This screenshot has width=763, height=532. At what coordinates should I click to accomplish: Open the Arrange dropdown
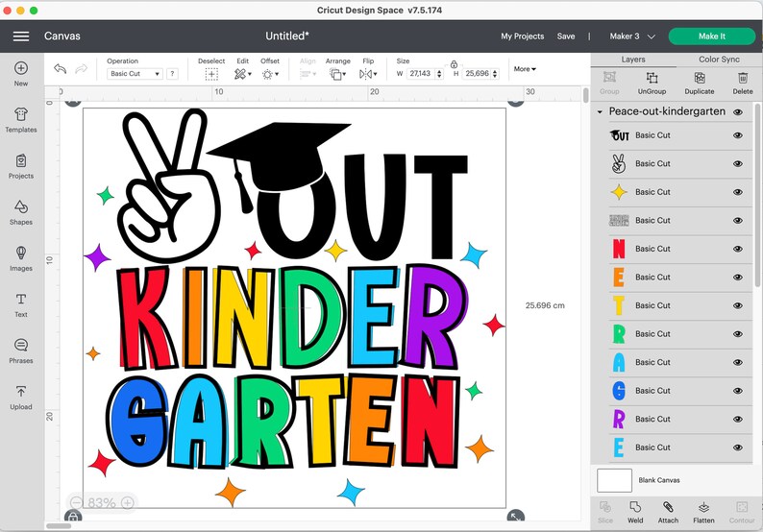click(x=337, y=74)
